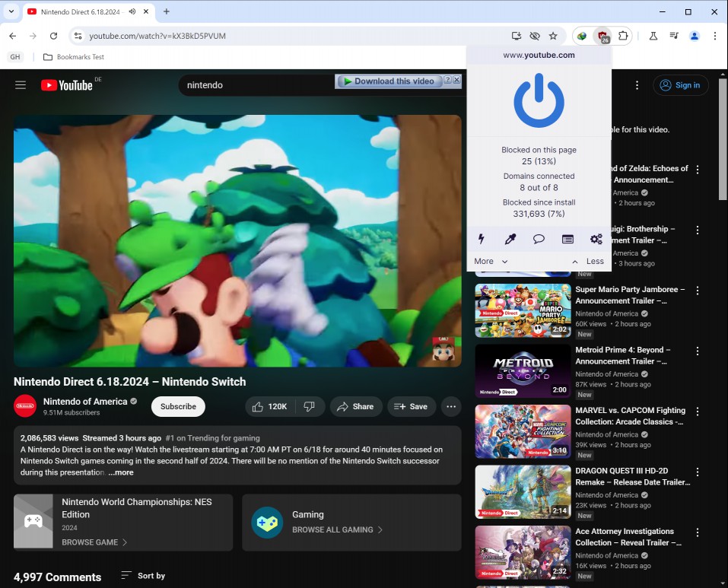This screenshot has width=728, height=588.
Task: Open Super Mario Party Jamboree thumbnail
Action: (523, 310)
